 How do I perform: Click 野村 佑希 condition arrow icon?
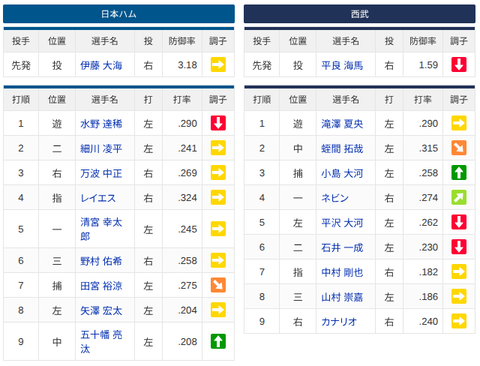(218, 260)
